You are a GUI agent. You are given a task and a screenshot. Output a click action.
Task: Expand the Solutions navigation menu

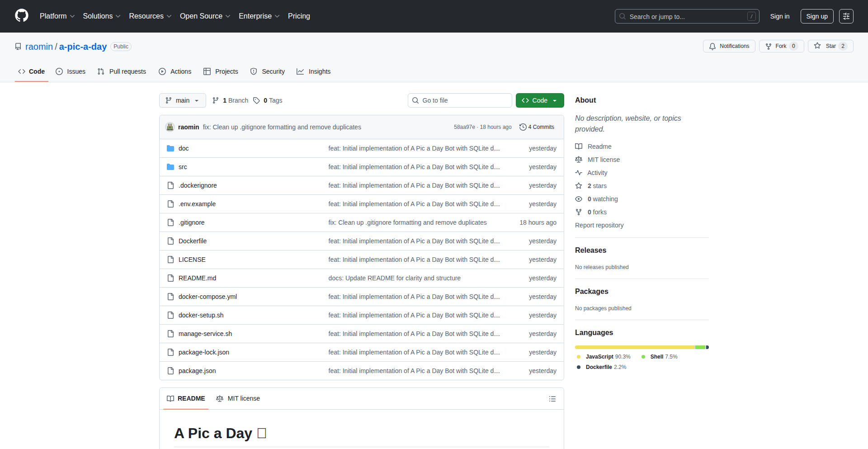pos(102,16)
